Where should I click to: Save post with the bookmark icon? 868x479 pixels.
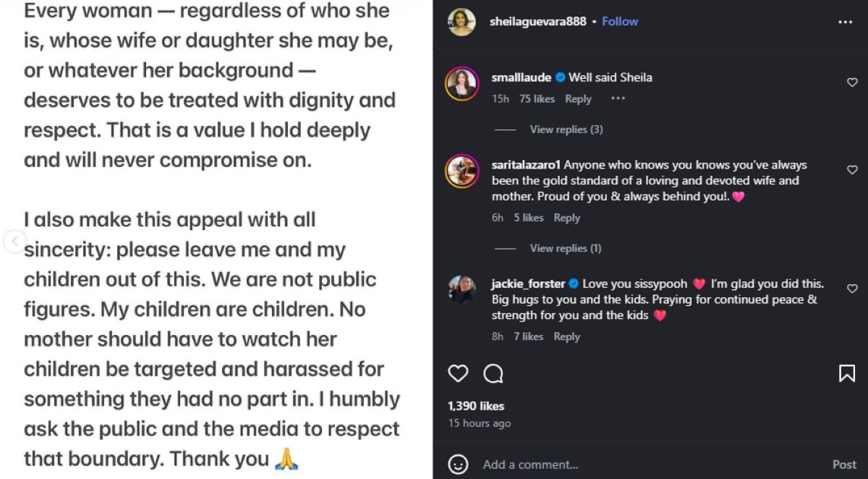click(x=846, y=373)
